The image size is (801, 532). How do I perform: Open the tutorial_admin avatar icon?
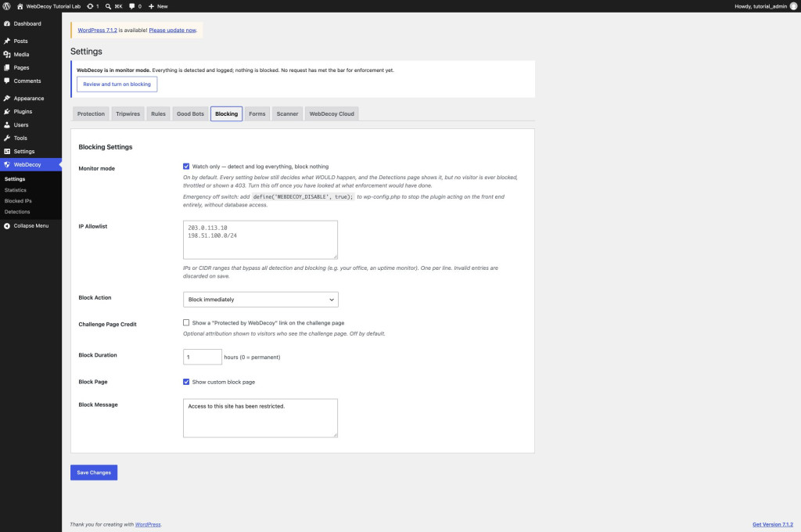coord(793,6)
